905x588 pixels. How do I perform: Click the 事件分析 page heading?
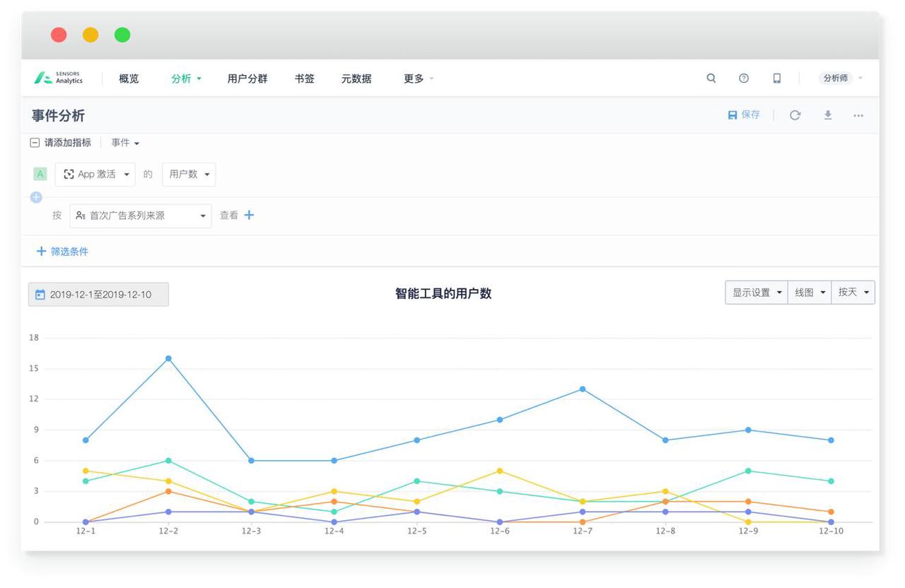point(58,116)
